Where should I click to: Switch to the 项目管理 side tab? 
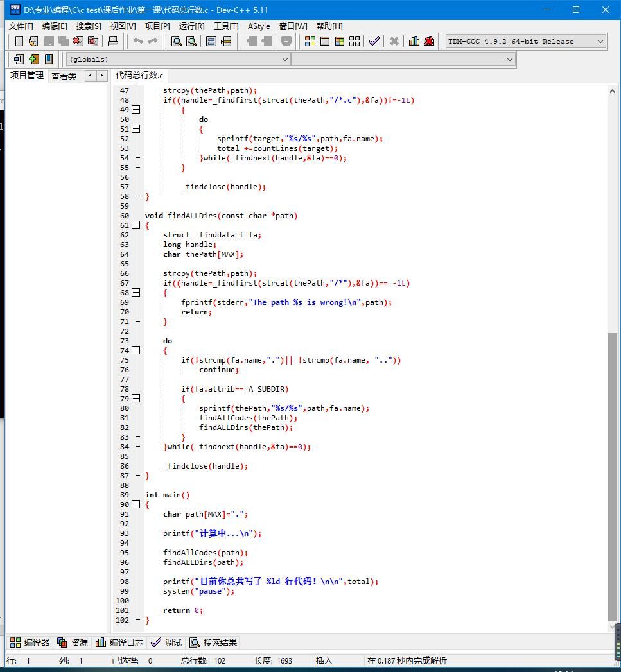click(x=26, y=76)
